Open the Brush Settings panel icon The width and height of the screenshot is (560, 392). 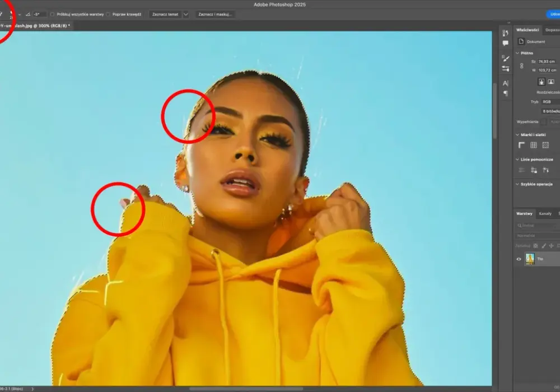tap(505, 58)
